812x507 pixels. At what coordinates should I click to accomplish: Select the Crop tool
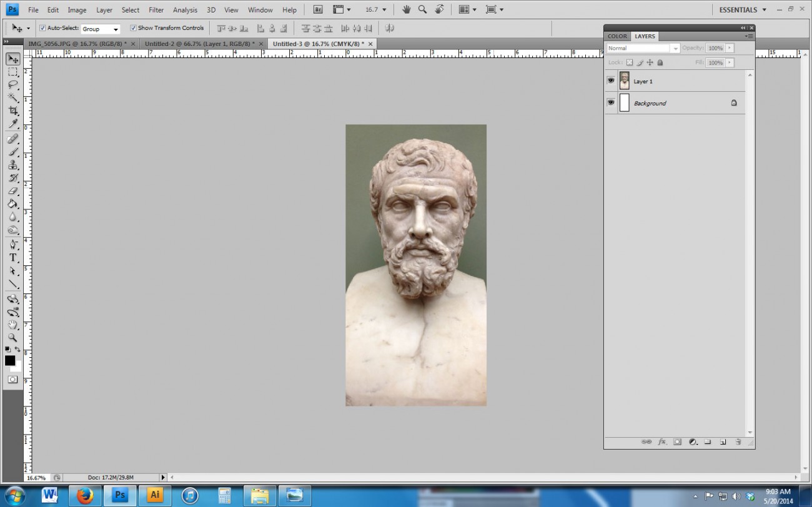pyautogui.click(x=12, y=111)
